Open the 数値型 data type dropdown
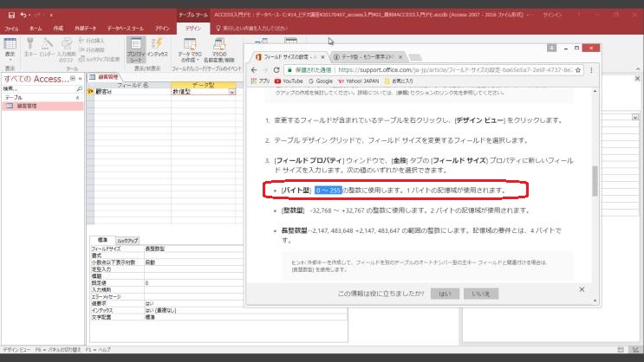This screenshot has width=644, height=362. point(232,92)
